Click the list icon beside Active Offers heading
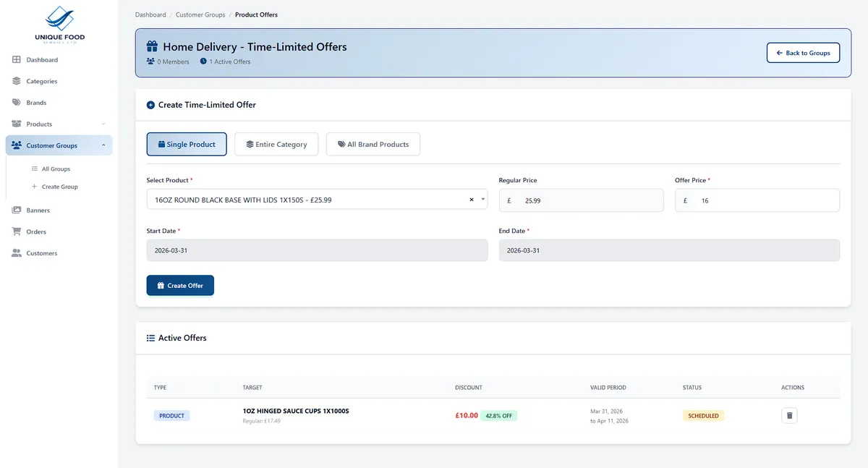The image size is (868, 468). click(x=150, y=338)
